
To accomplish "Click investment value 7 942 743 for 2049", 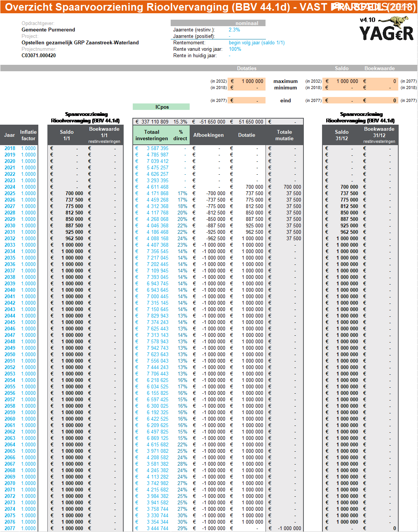I will (x=157, y=348).
